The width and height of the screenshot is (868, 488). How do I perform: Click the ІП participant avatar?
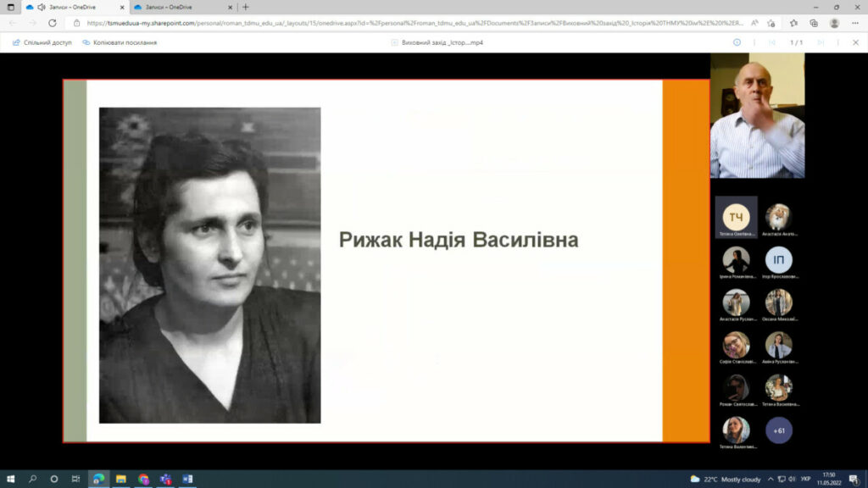pyautogui.click(x=778, y=259)
